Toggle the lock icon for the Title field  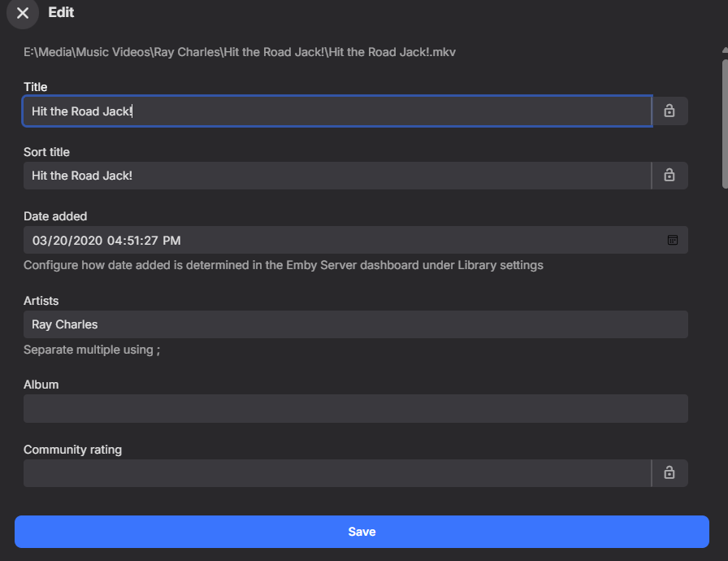pyautogui.click(x=669, y=111)
